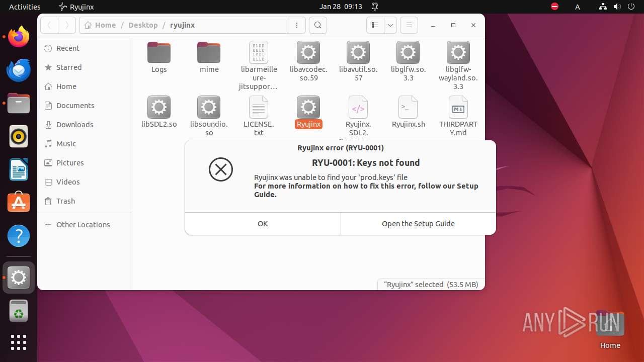
Task: Click the input source indicator A
Action: (578, 7)
